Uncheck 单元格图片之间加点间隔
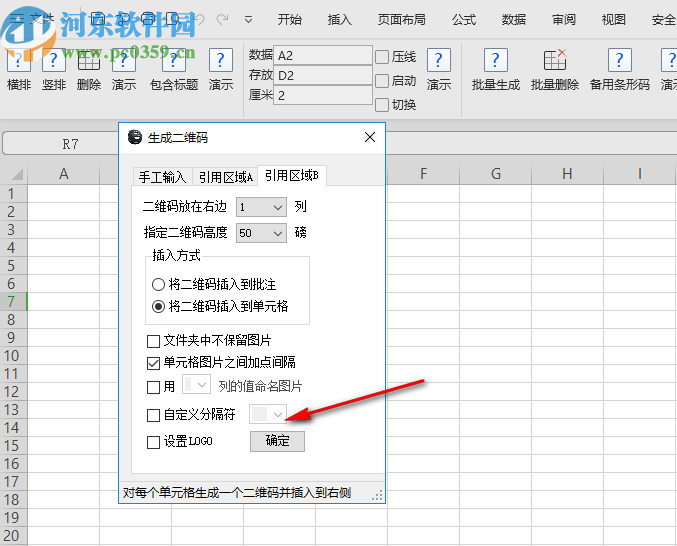677x546 pixels. (153, 363)
